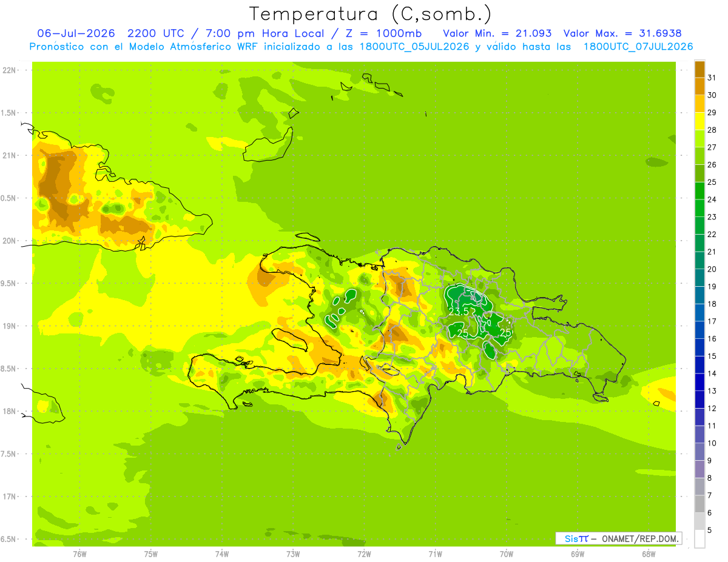The height and width of the screenshot is (562, 728).
Task: Click the "70W" longitude label
Action: (507, 554)
